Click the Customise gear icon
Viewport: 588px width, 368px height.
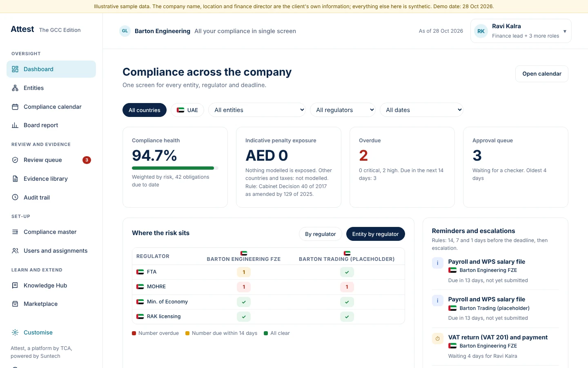click(x=15, y=332)
